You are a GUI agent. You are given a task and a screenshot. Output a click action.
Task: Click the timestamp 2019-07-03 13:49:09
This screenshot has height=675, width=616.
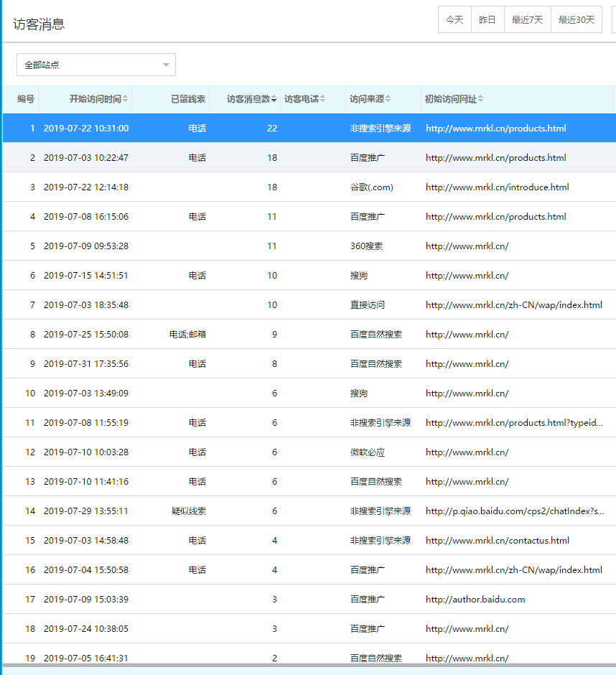tap(86, 393)
